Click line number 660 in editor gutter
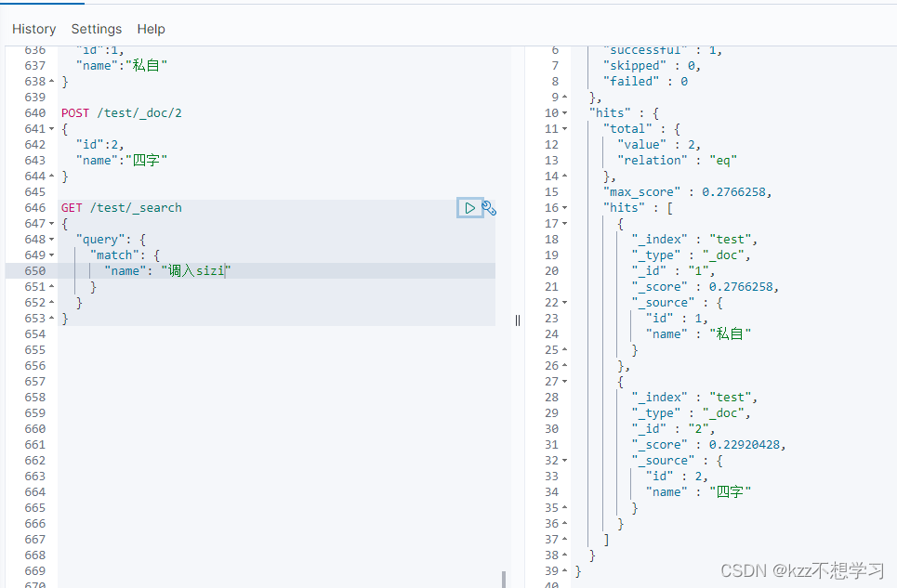The image size is (897, 588). pos(35,429)
